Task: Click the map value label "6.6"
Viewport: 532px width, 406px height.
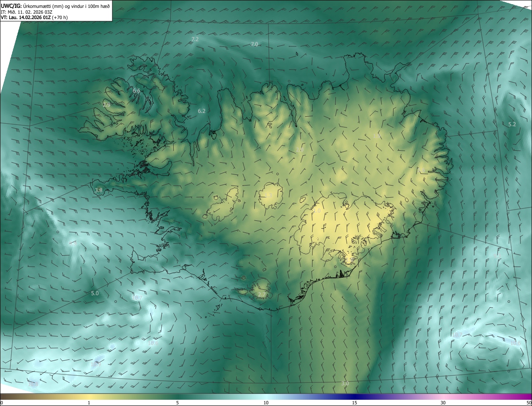Action: pos(136,90)
